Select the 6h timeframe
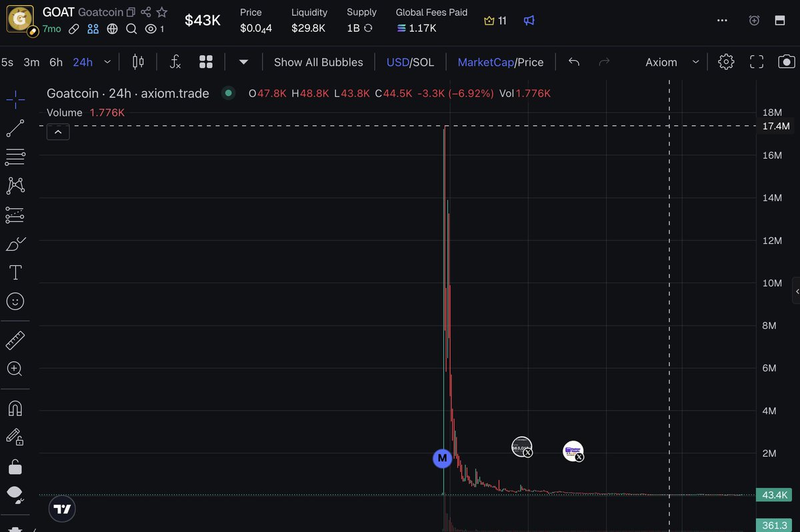800x532 pixels. click(x=56, y=62)
